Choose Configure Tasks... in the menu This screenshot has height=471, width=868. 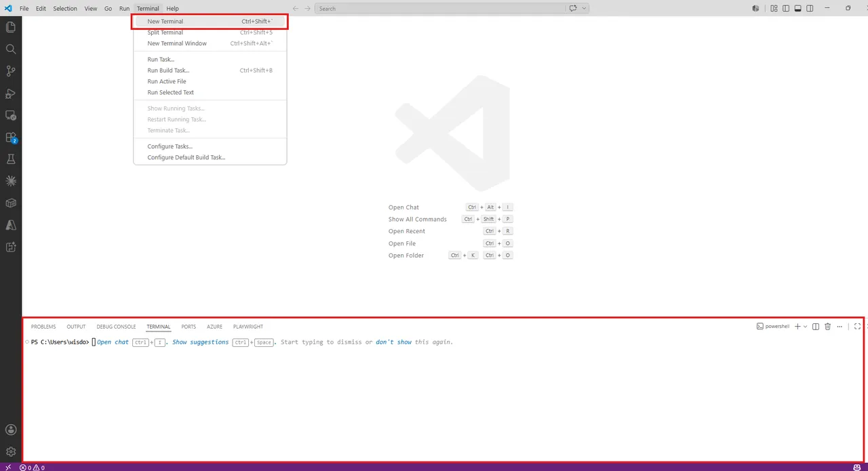(210, 146)
